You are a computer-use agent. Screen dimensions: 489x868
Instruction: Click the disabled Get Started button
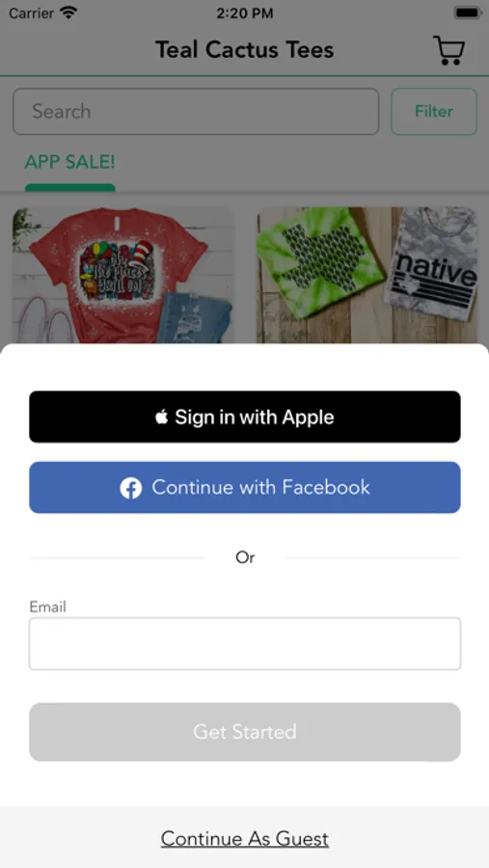pos(245,732)
